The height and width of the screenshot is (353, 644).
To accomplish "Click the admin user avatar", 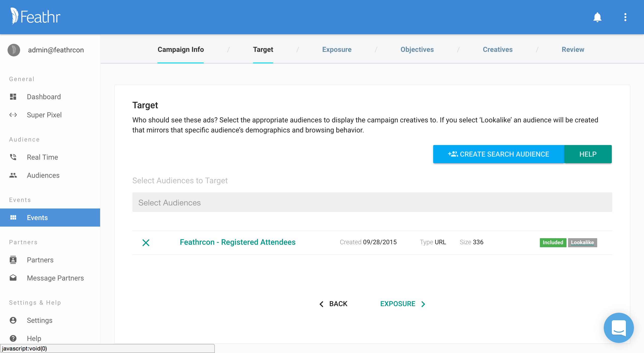I will 14,50.
